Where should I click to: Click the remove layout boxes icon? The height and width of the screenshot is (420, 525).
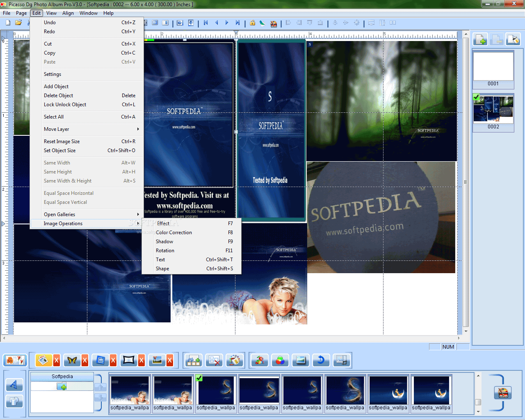pyautogui.click(x=214, y=360)
